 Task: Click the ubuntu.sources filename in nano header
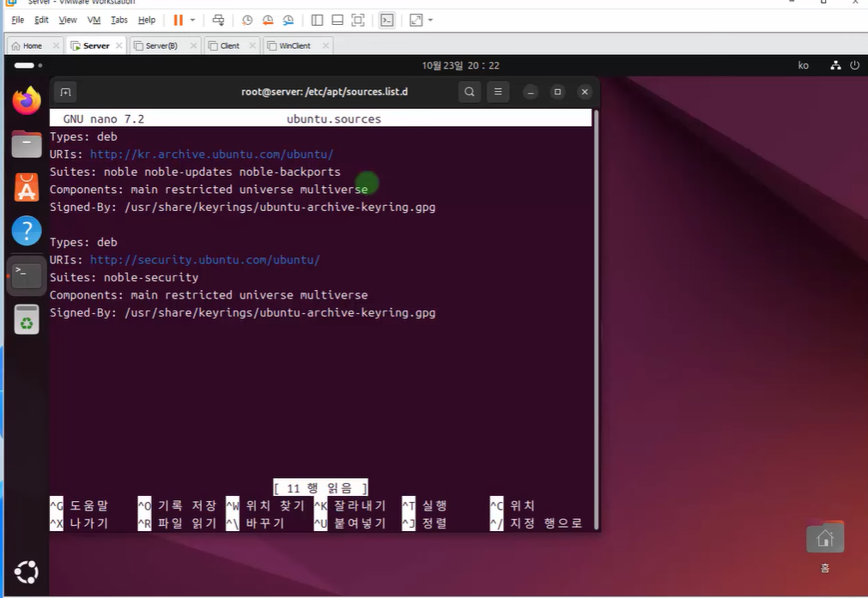334,119
